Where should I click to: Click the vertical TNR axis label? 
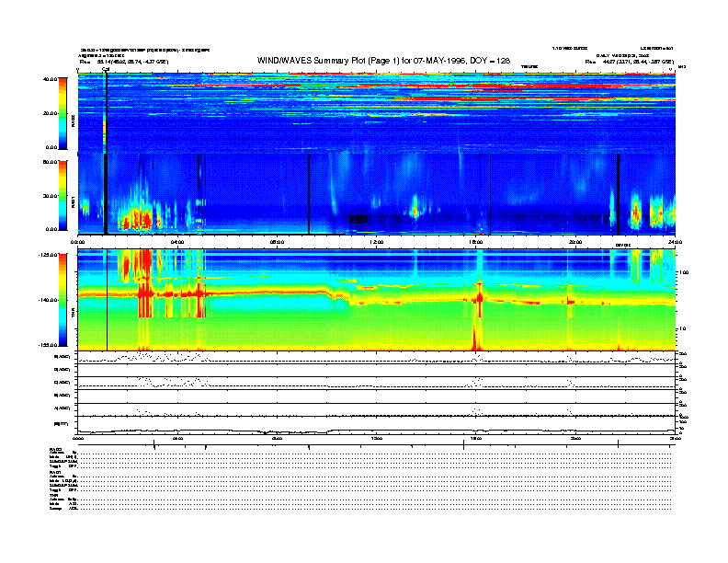pyautogui.click(x=74, y=315)
